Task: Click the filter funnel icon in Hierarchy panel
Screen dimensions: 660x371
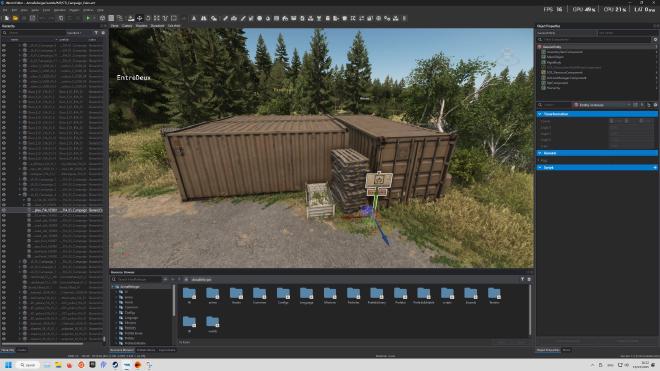Action: coord(96,33)
